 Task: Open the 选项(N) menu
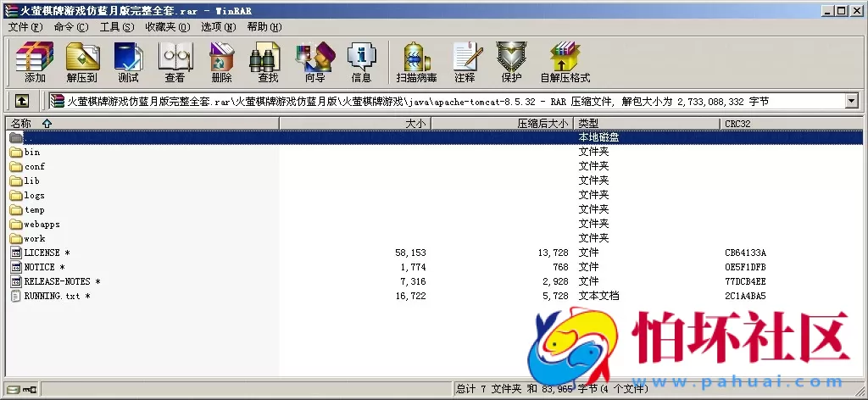(219, 27)
